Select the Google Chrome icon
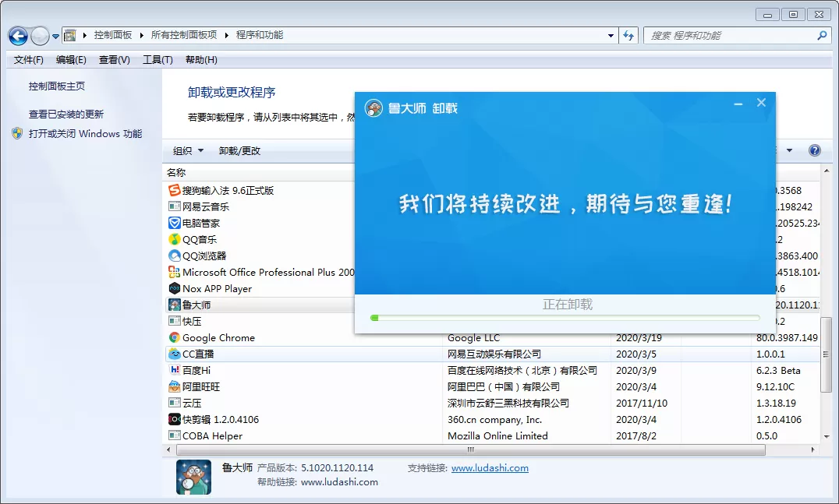 point(175,338)
